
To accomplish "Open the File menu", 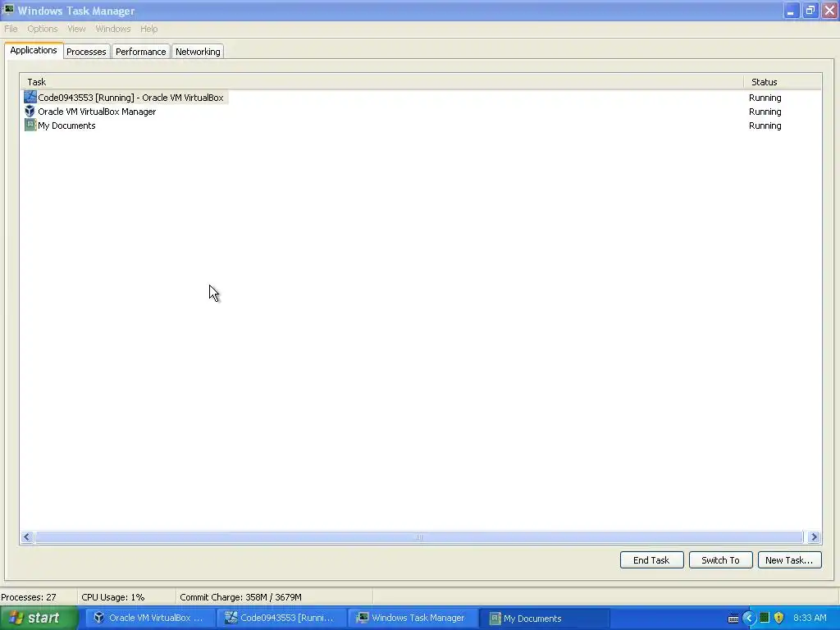I will 11,29.
